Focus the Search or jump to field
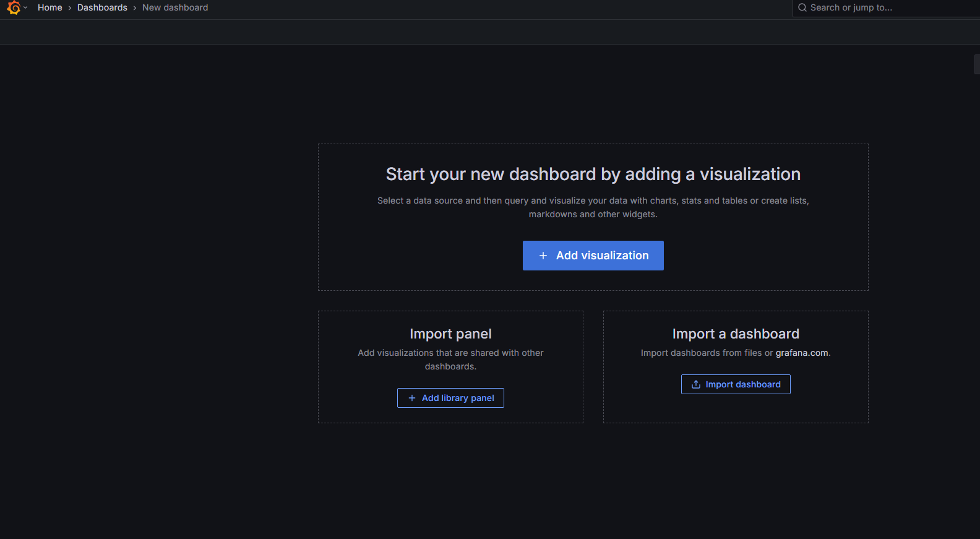 tap(879, 7)
